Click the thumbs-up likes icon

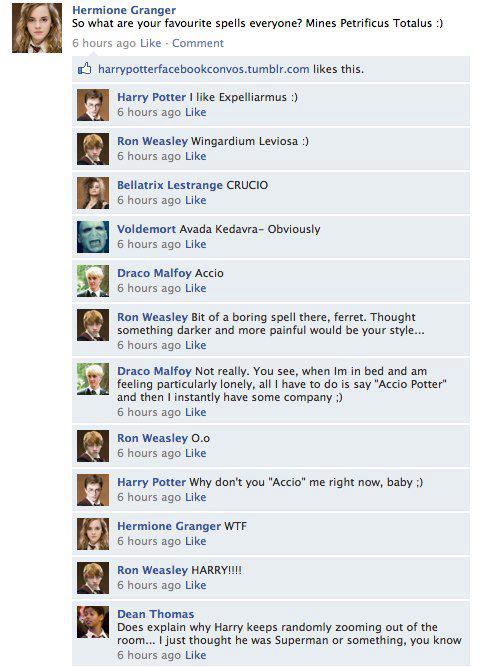coord(85,68)
